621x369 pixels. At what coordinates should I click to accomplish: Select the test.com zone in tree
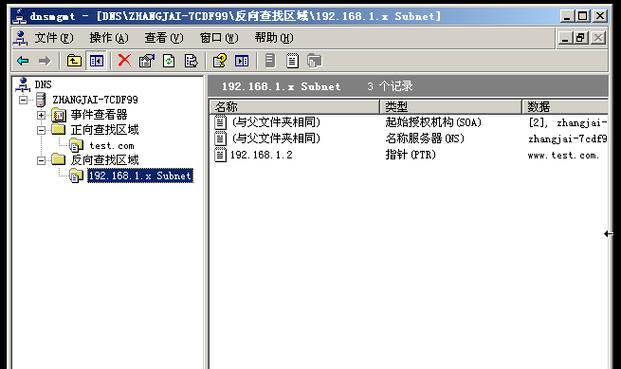(112, 146)
